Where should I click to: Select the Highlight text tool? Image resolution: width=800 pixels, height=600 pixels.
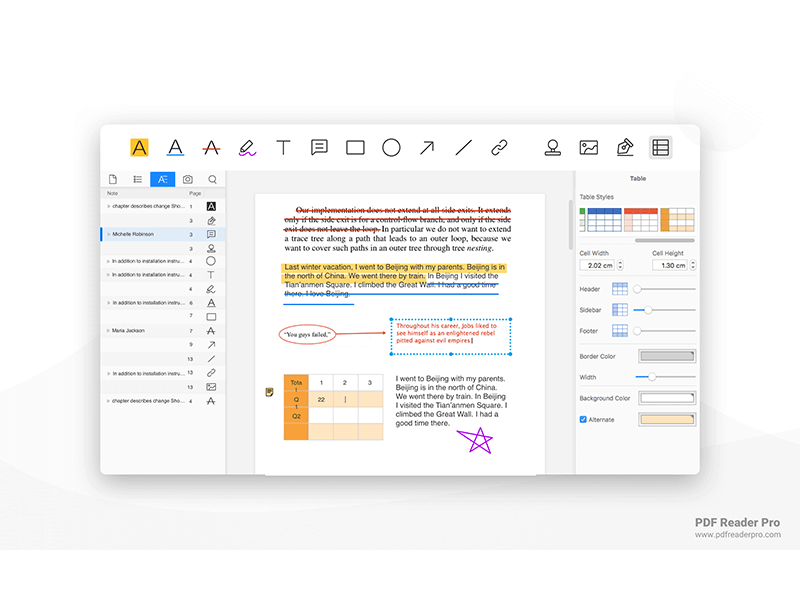coord(139,148)
